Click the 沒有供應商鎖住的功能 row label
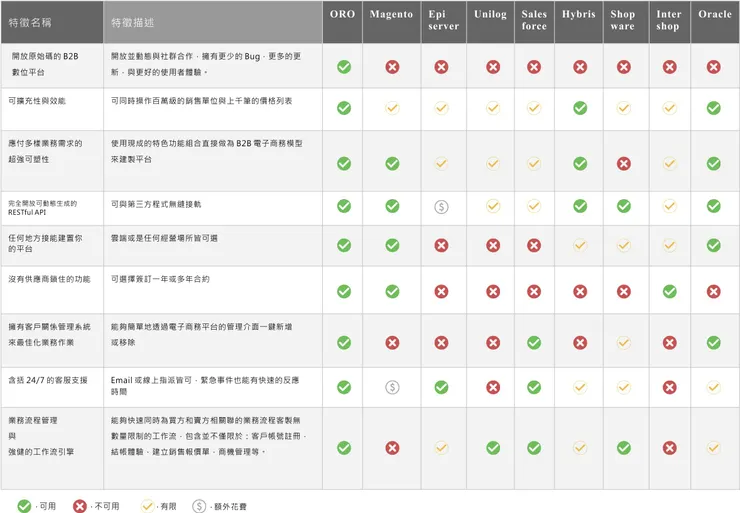 point(49,279)
